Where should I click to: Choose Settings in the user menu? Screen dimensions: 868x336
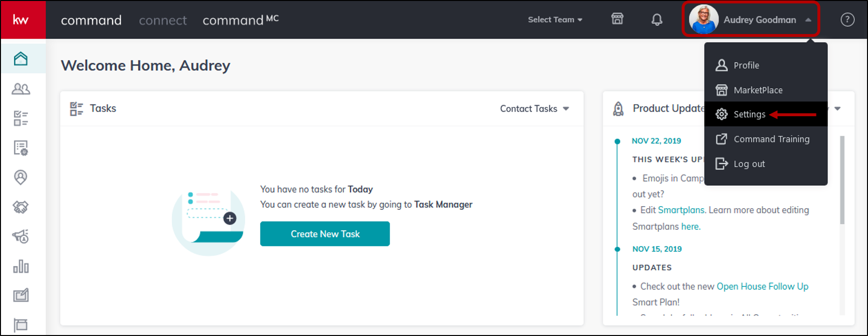[x=766, y=114]
